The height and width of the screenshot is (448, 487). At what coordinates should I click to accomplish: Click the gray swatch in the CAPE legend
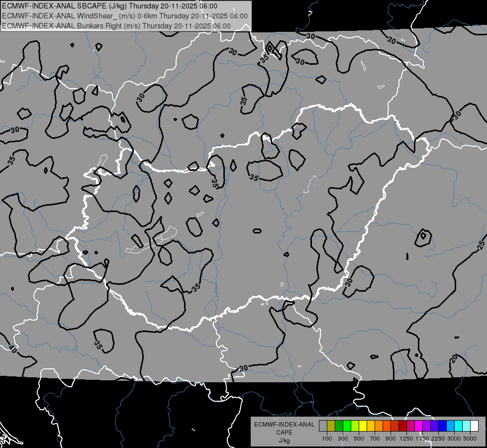point(323,426)
